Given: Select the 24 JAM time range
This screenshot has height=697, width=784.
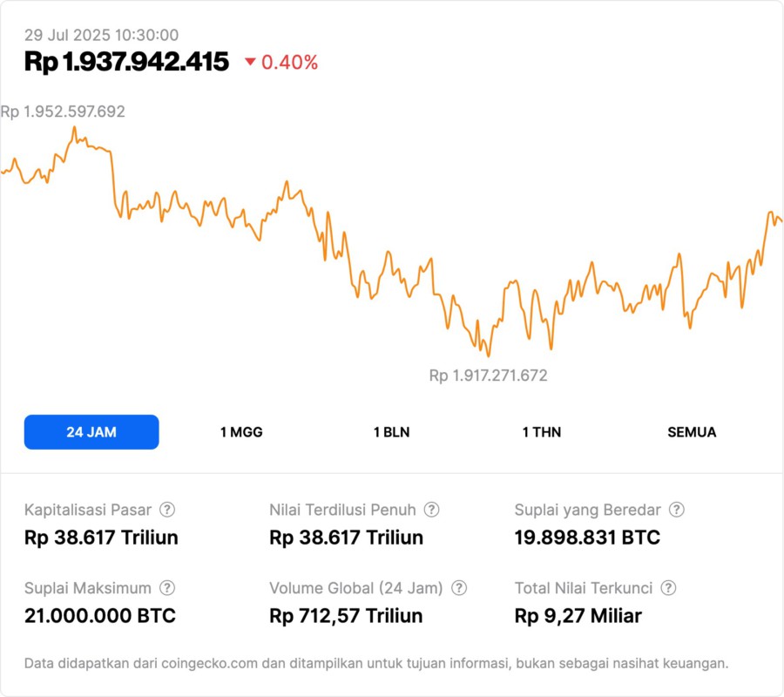Looking at the screenshot, I should point(91,432).
